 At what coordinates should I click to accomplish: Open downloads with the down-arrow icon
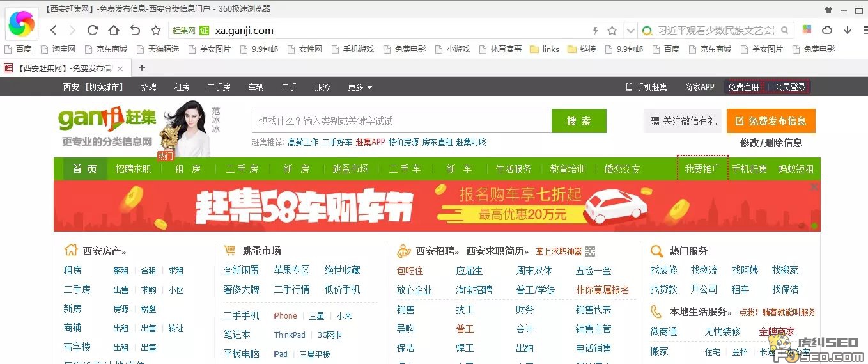tap(848, 30)
